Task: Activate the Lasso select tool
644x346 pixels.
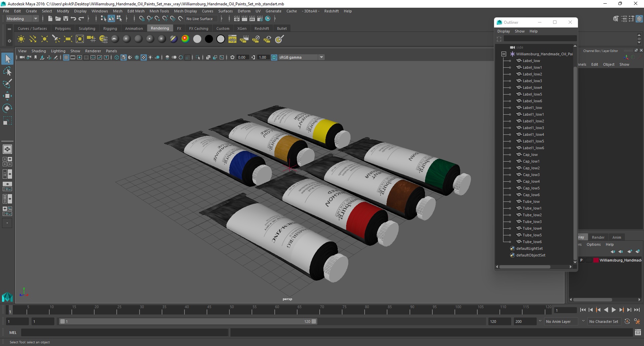Action: click(x=7, y=71)
